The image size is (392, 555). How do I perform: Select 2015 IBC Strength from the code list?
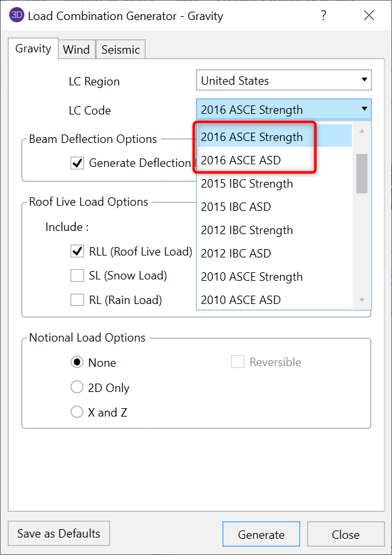246,184
